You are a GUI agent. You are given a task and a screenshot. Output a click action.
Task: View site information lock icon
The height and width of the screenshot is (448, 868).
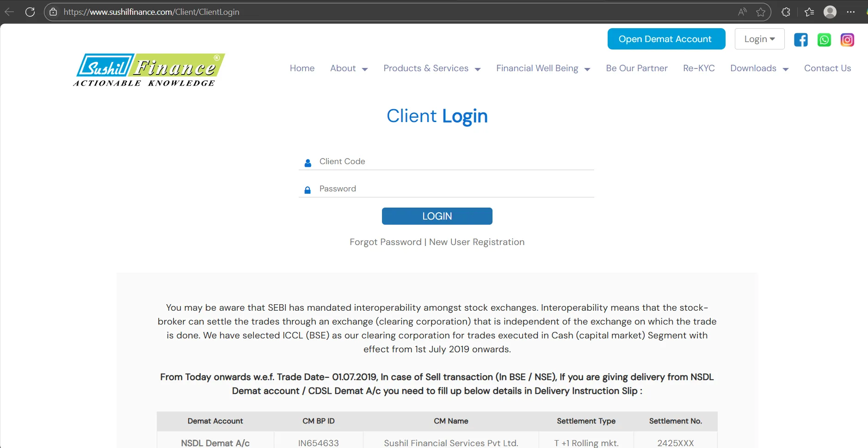54,12
